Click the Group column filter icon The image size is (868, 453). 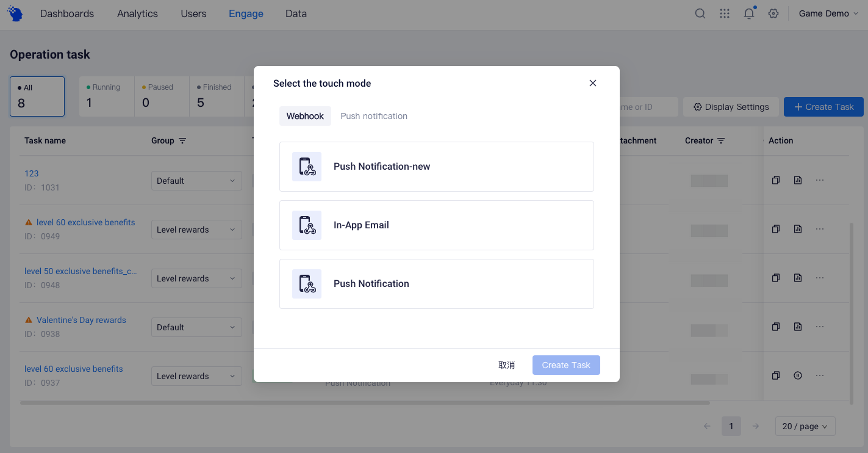[x=182, y=141]
